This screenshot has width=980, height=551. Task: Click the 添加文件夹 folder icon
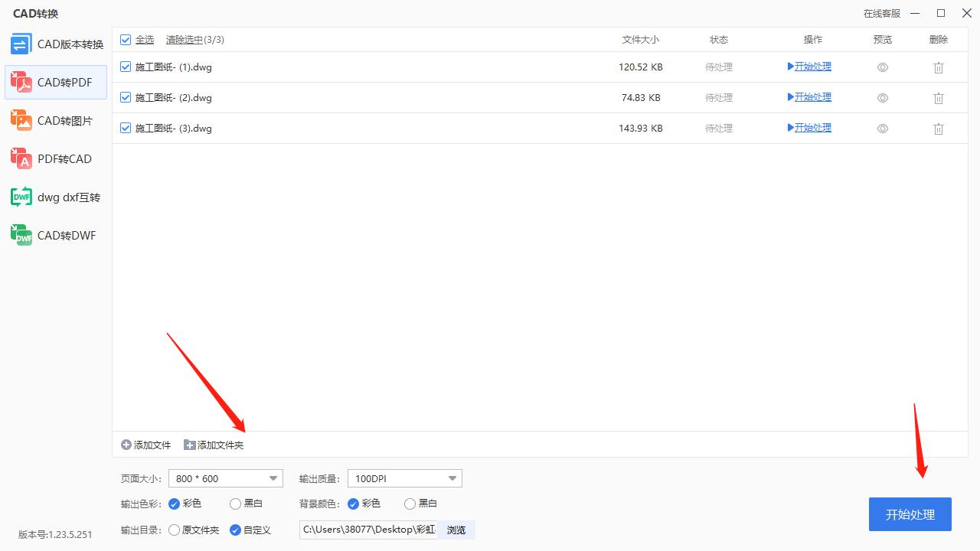click(x=190, y=445)
